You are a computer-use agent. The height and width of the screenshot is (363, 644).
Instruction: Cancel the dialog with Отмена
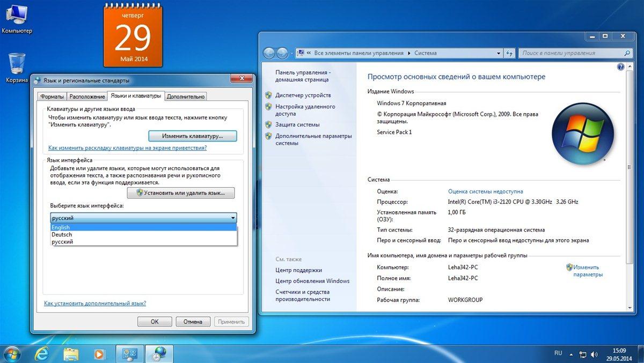coord(193,322)
